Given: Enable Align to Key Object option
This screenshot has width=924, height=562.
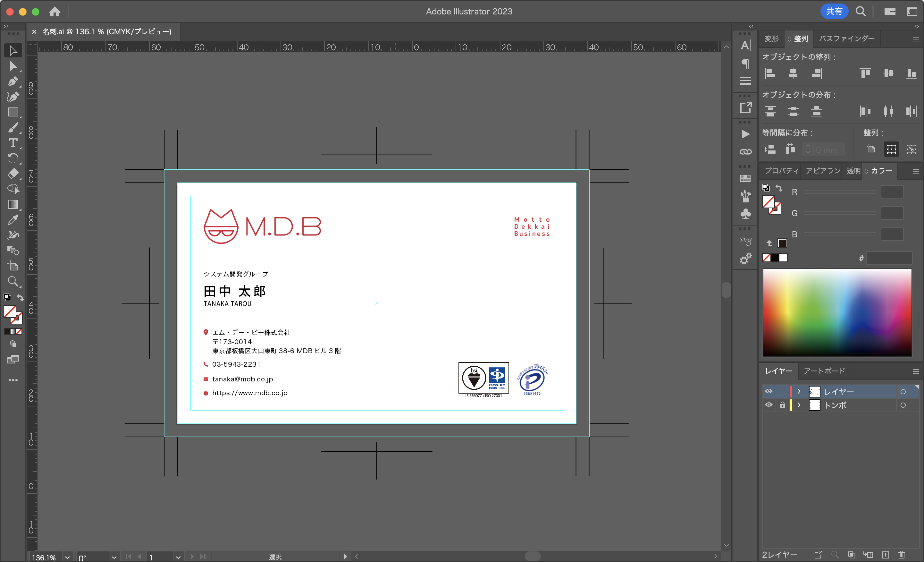Looking at the screenshot, I should point(911,149).
